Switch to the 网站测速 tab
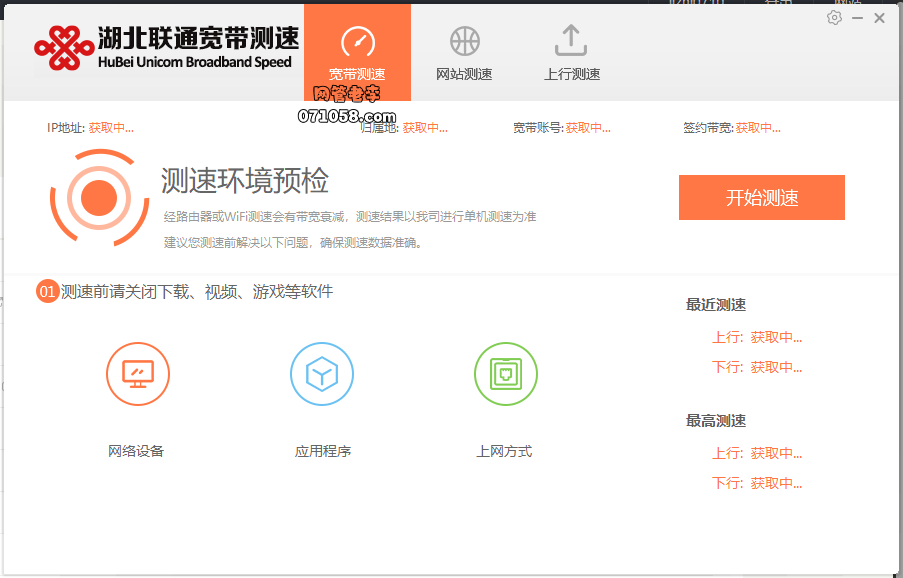 464,52
